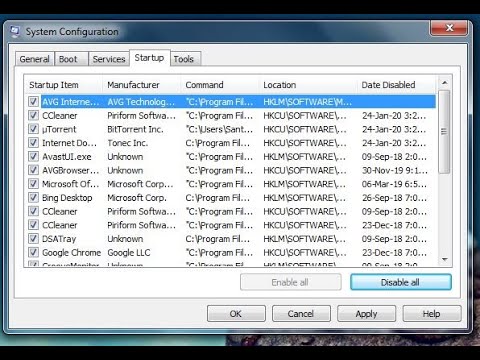
Task: Click the "C:\Users\Sant... command cell
Action: (219, 129)
